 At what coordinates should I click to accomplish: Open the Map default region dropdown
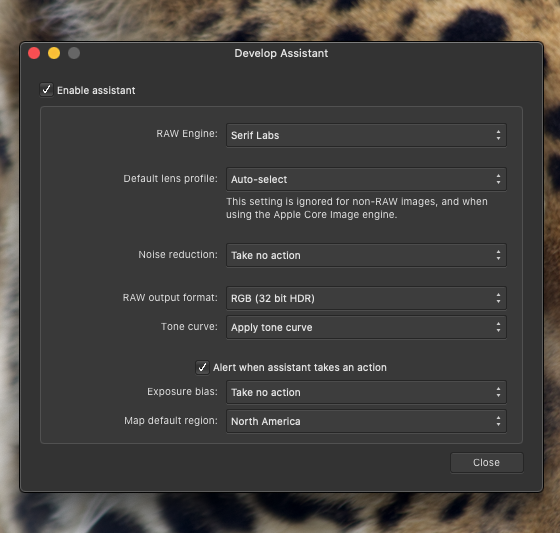[366, 422]
